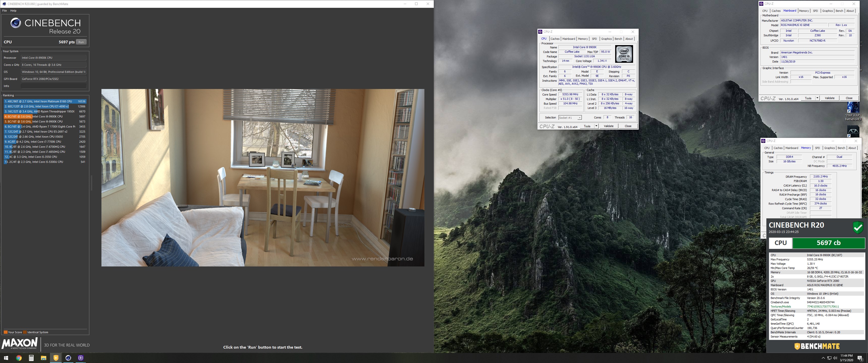Viewport: 868px width, 363px height.
Task: Click ROG MAXIMUS XI GENE model field
Action: point(804,25)
